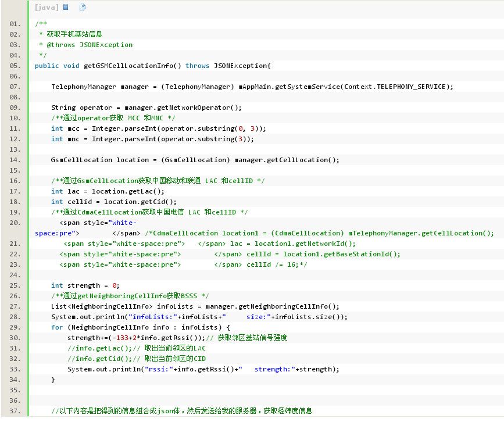Click the [java] language label
The image size is (504, 422).
[x=46, y=8]
